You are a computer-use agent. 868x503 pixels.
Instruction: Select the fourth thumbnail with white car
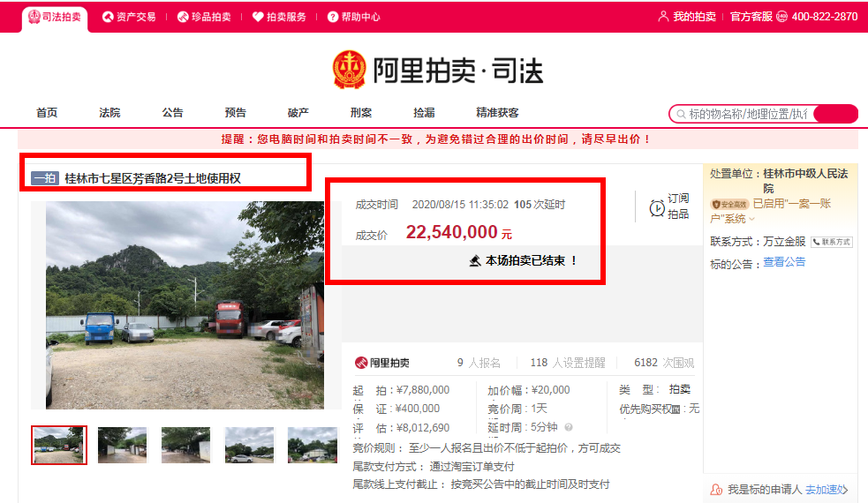(249, 445)
